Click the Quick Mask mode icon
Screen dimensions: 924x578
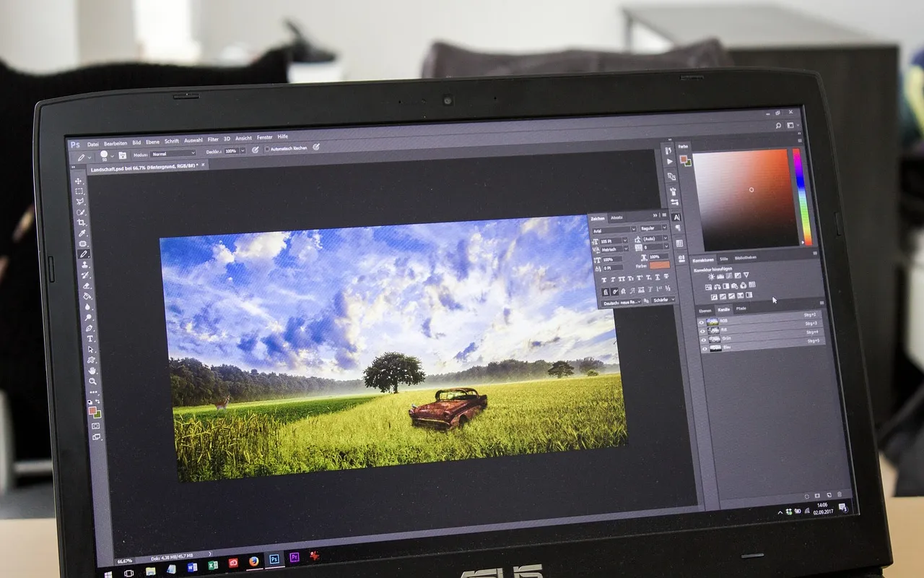[95, 426]
